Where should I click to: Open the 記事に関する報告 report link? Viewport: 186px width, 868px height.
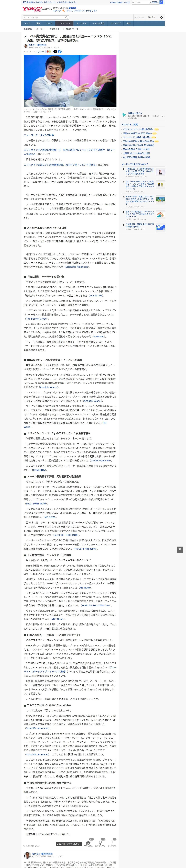pos(32,845)
